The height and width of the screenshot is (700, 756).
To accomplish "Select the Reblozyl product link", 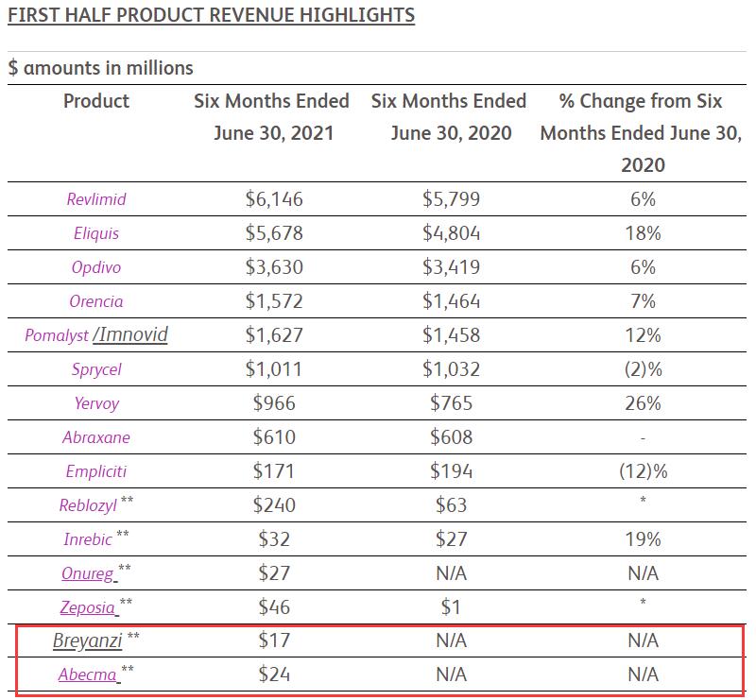I will (x=88, y=505).
